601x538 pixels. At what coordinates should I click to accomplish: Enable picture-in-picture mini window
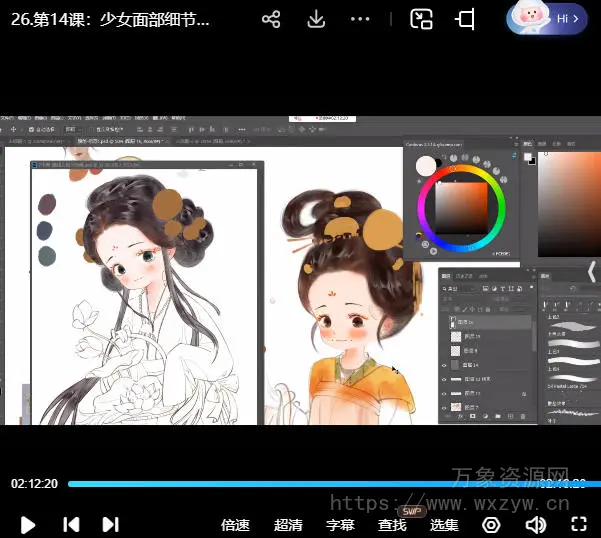(422, 19)
